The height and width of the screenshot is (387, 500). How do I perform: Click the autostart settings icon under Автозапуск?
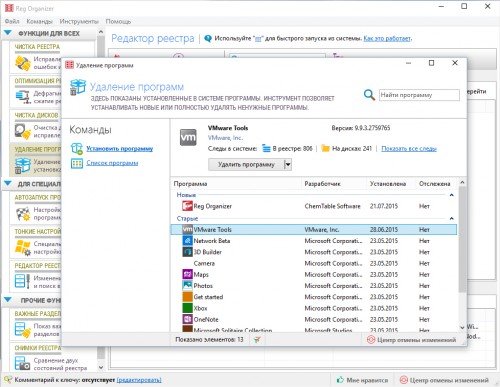pyautogui.click(x=23, y=213)
